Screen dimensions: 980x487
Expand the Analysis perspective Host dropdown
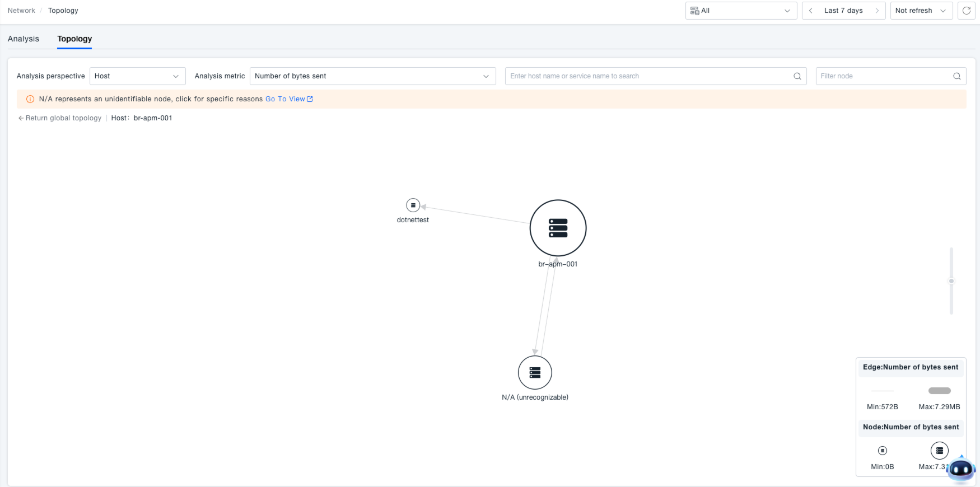tap(137, 76)
